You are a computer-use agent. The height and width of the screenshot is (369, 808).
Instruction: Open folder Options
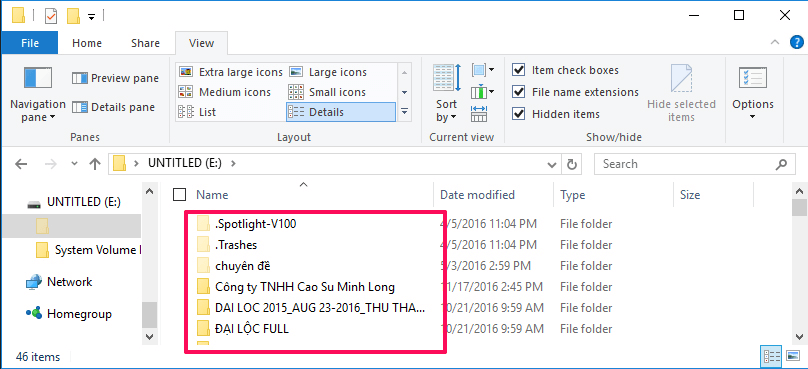tap(753, 94)
